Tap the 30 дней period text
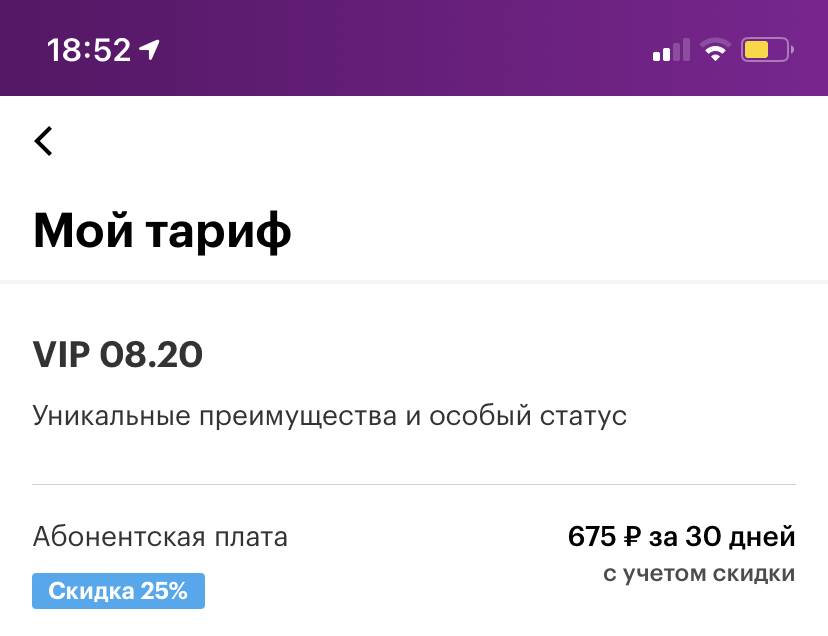This screenshot has height=636, width=828. [x=740, y=537]
